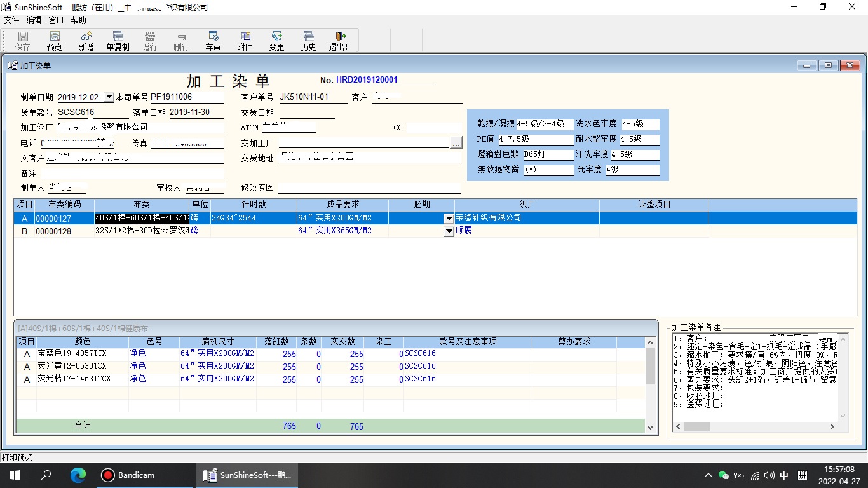Select color row 宝蓝色19-4057TCX
This screenshot has height=488, width=868.
coord(330,354)
